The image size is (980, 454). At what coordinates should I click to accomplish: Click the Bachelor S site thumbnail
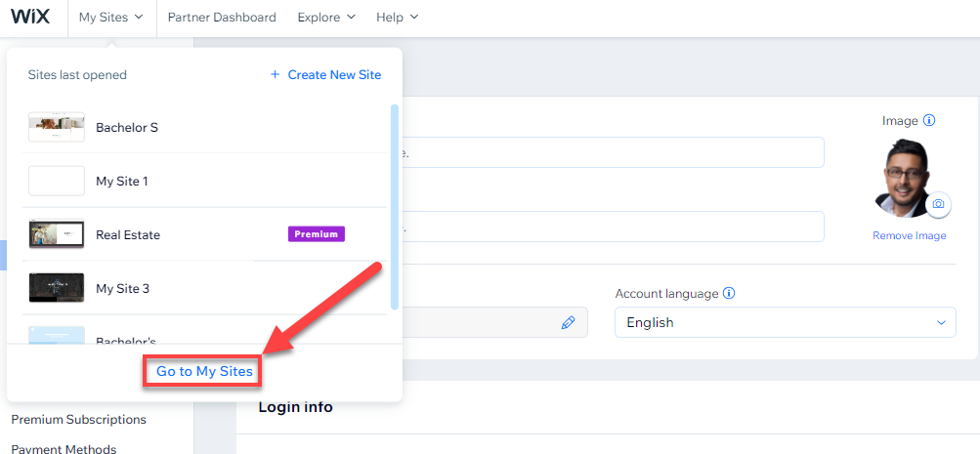(x=57, y=127)
